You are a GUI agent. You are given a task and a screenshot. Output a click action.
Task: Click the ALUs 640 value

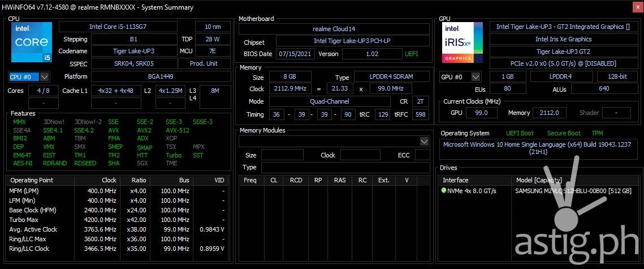(604, 89)
